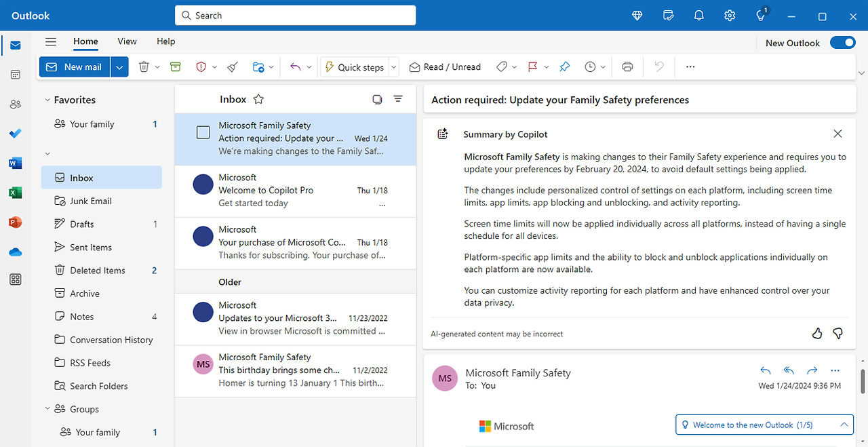
Task: Check the Action required message checkbox
Action: [x=203, y=132]
